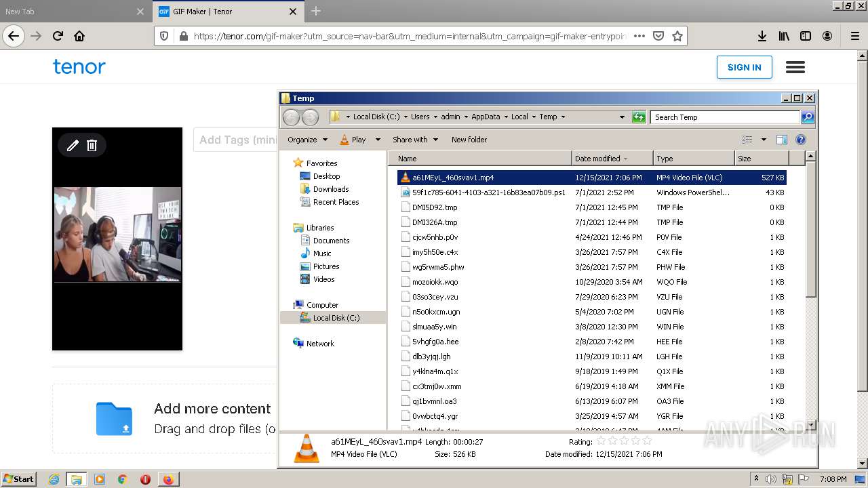Open Firefox downloads arrow
This screenshot has width=868, height=488.
tap(762, 36)
